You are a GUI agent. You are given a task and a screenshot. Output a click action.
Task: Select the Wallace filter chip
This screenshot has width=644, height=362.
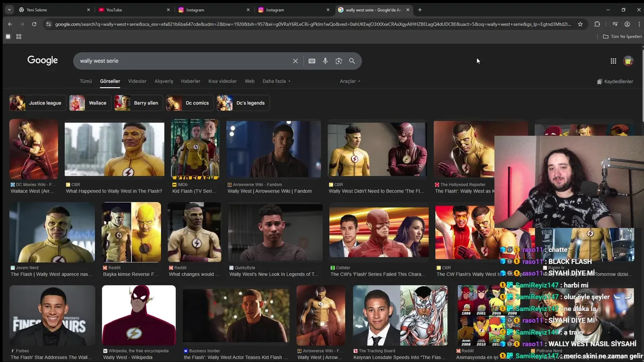tap(90, 103)
